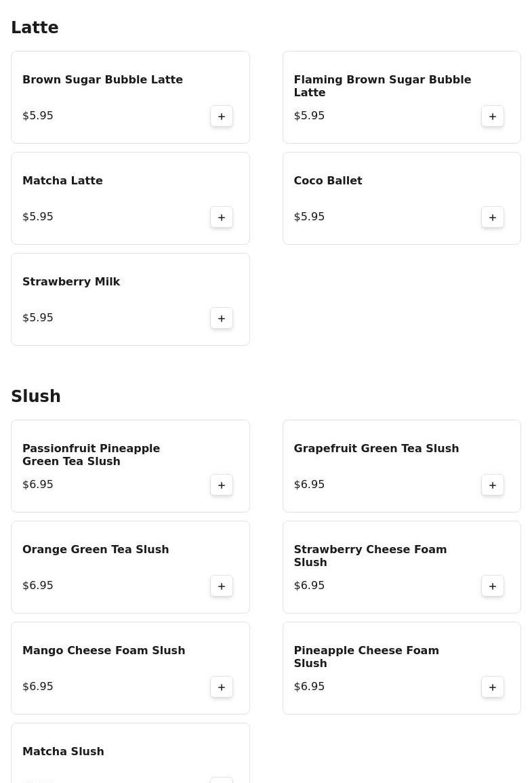This screenshot has width=532, height=783.
Task: Open Grapefruit Green Tea Slush title
Action: (x=376, y=448)
